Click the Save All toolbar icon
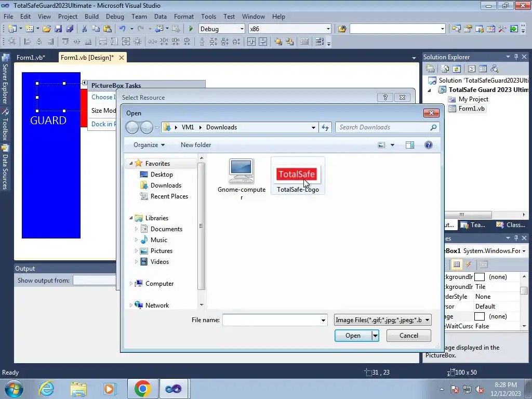The height and width of the screenshot is (399, 532). [70, 29]
